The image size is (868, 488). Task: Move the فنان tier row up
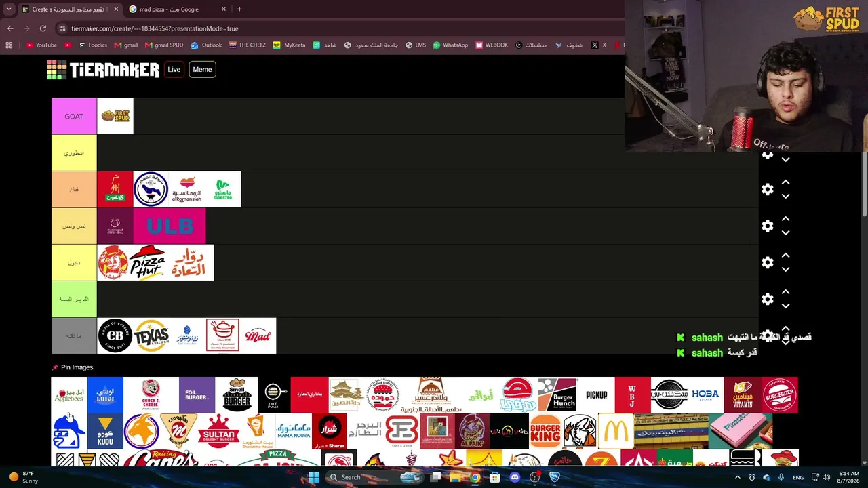[x=785, y=182]
